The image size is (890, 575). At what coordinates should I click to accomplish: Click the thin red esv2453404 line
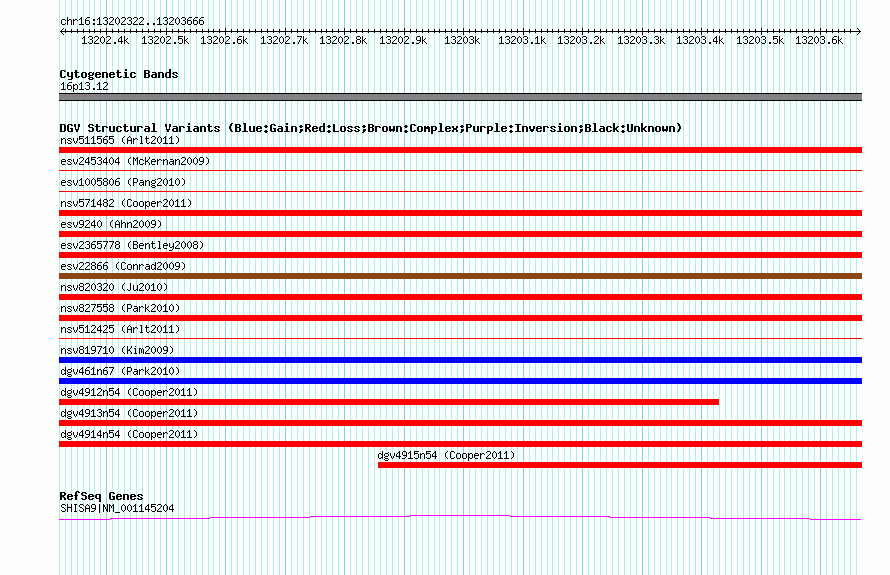click(x=460, y=170)
